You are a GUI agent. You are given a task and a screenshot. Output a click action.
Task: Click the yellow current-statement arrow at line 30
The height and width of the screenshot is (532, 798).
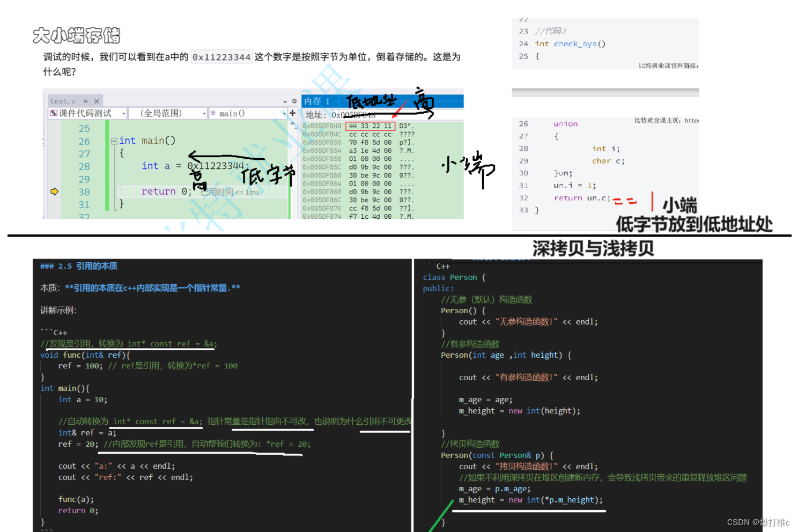54,191
